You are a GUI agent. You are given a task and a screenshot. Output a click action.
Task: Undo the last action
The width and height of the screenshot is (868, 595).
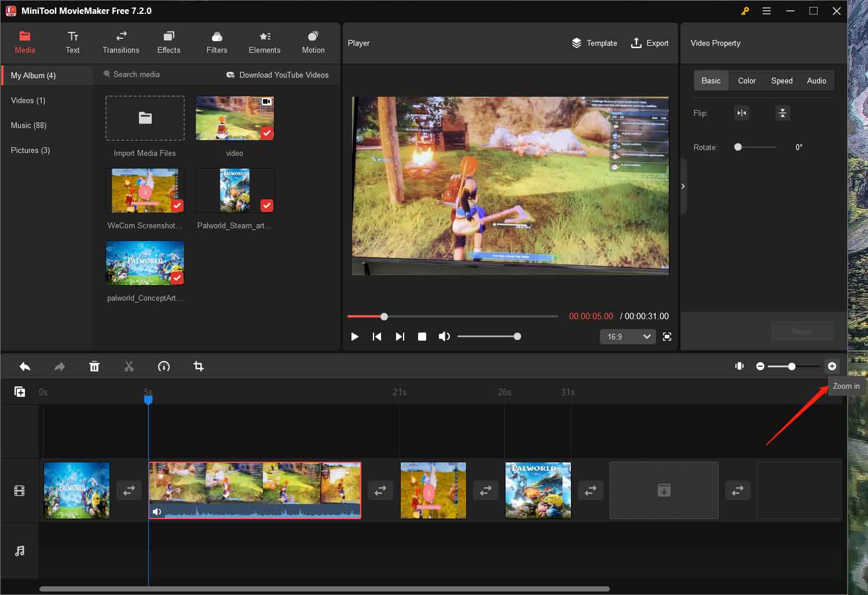point(25,366)
